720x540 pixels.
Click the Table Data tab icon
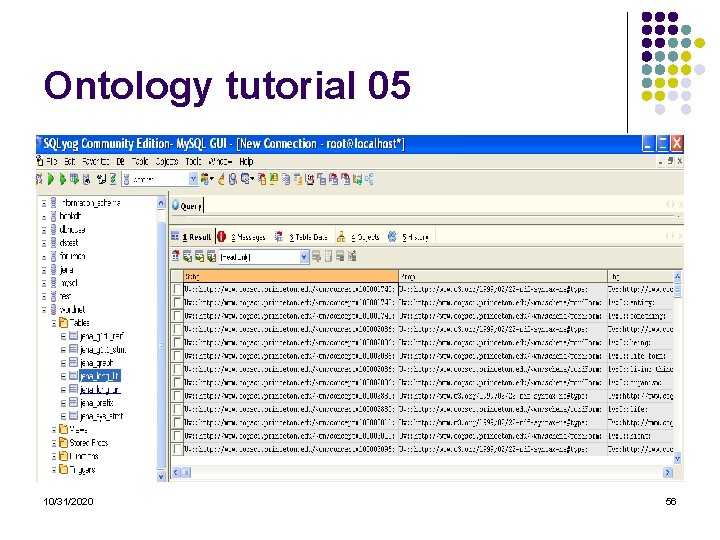(278, 236)
